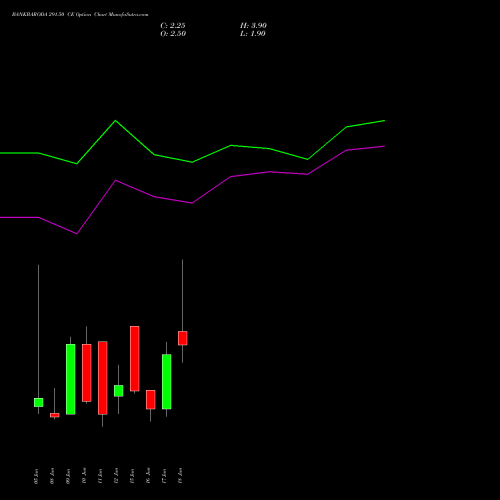Click the 17 date axis label
Viewport: 500px width, 500px height.
[164, 476]
